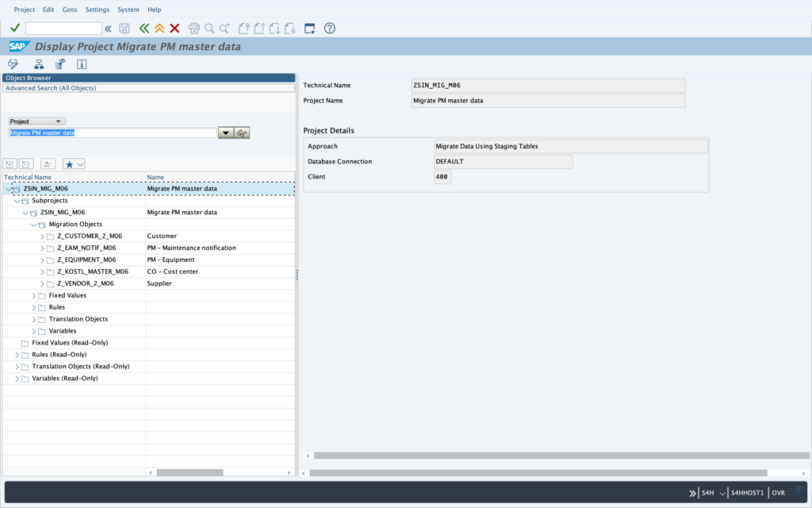Click the Next Page icon
This screenshot has height=508, width=812.
(275, 29)
